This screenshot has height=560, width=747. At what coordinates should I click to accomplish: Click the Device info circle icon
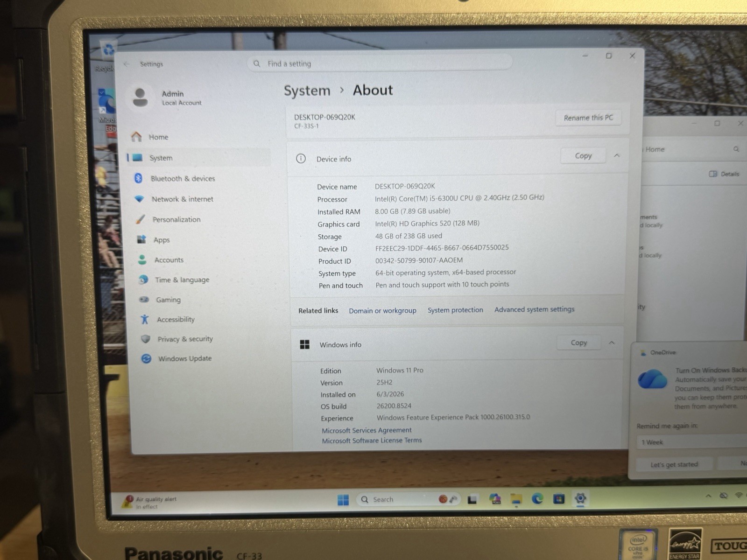tap(301, 159)
